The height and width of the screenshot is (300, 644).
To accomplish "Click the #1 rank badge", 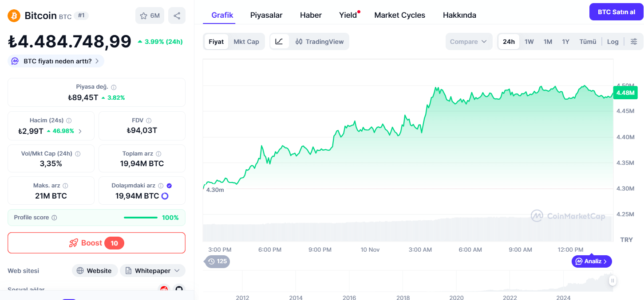I will (x=81, y=16).
